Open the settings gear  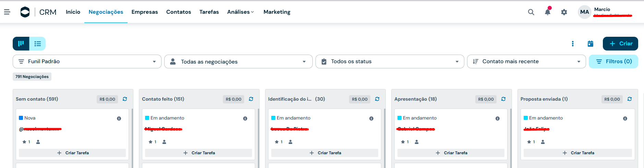click(x=564, y=12)
